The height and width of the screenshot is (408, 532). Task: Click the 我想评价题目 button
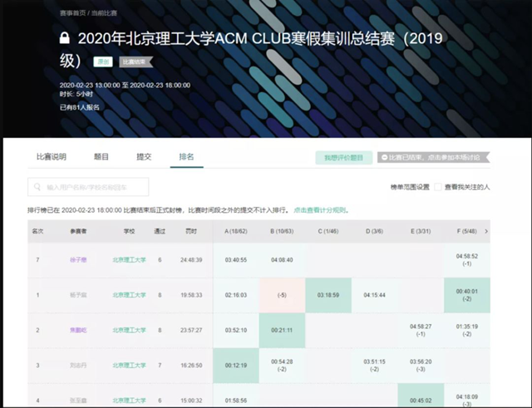tap(343, 157)
